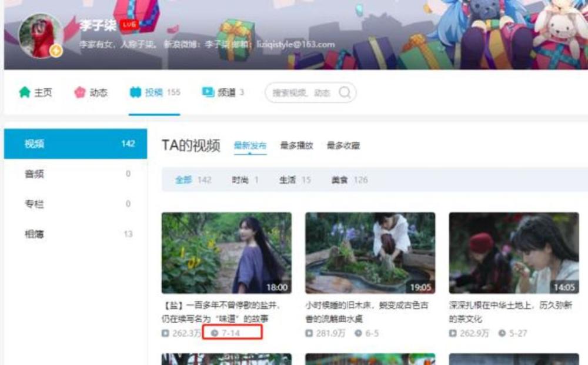The height and width of the screenshot is (365, 588).
Task: Click the green home icon for 主页
Action: tap(25, 92)
